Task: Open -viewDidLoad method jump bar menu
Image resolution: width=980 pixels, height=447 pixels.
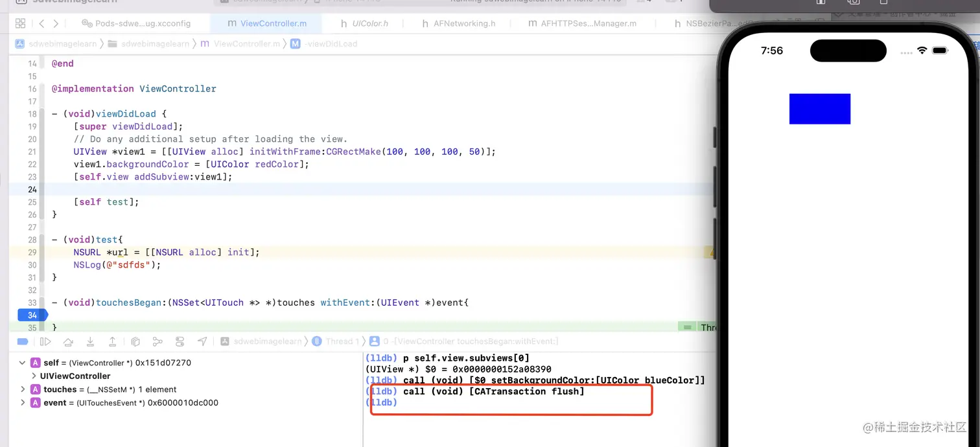Action: pos(324,44)
